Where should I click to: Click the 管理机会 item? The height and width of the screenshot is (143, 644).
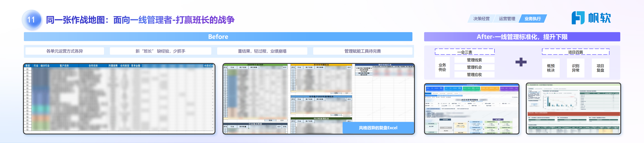click(x=474, y=67)
